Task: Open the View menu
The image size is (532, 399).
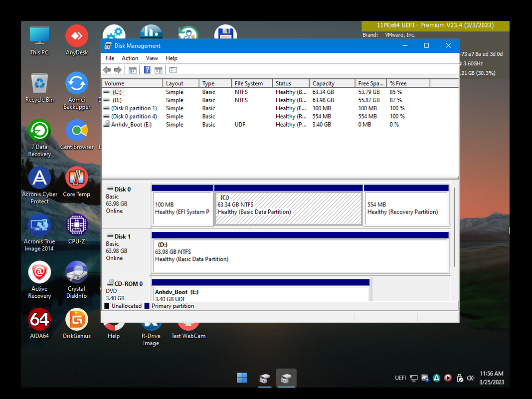Action: coord(152,58)
